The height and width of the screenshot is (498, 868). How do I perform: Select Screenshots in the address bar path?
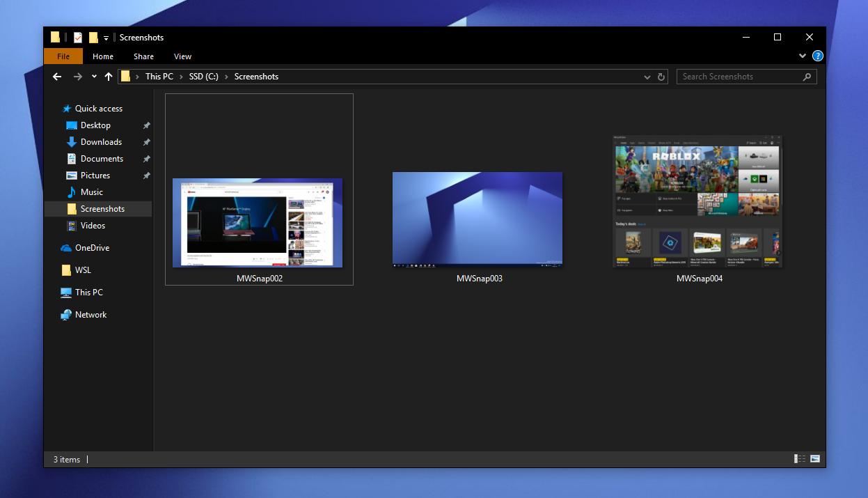coord(256,77)
